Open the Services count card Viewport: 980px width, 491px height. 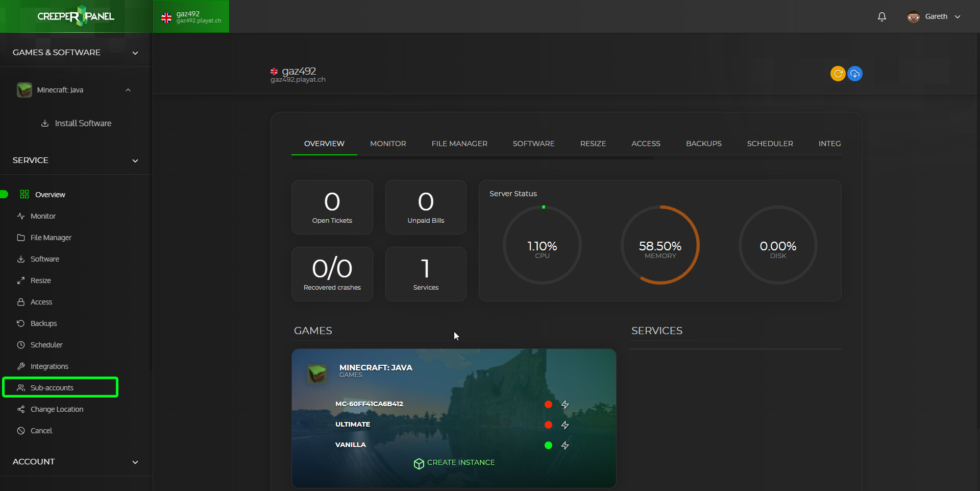(x=426, y=274)
